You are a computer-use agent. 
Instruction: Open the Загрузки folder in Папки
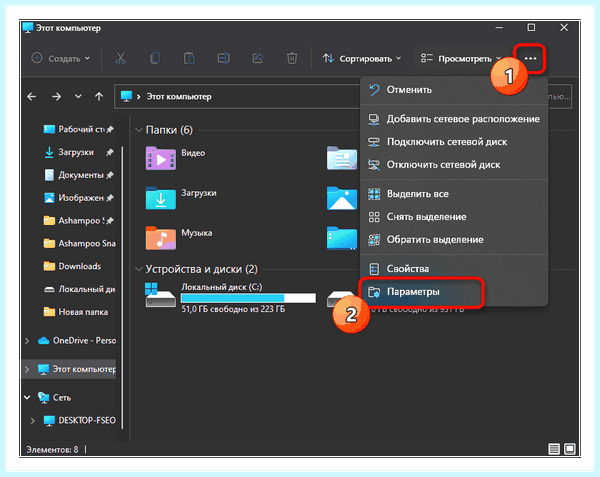161,198
